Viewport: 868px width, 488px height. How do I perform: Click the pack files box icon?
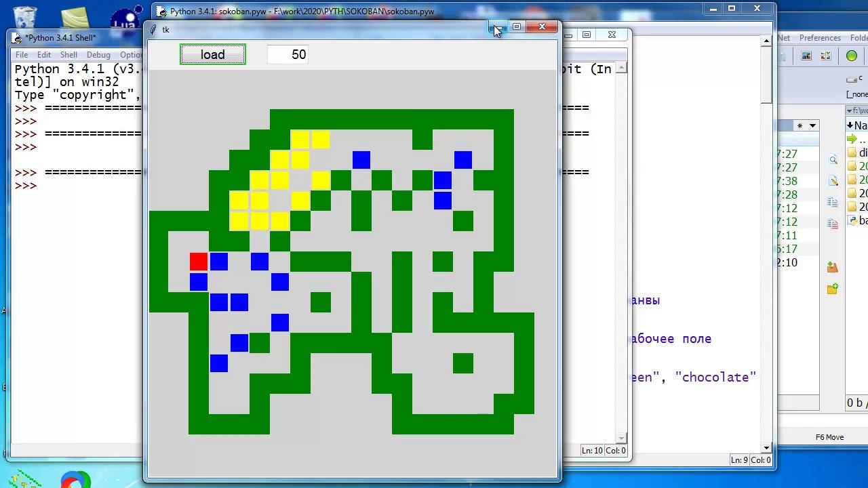point(833,267)
